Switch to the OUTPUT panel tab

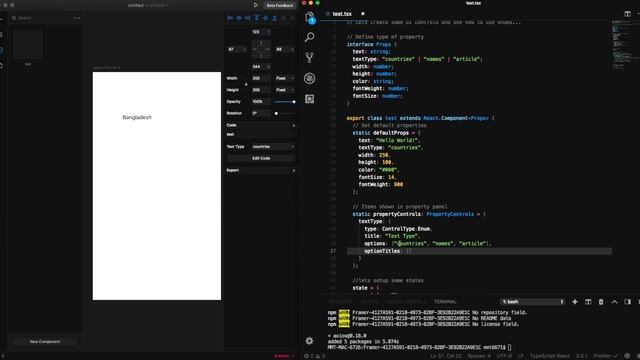369,302
